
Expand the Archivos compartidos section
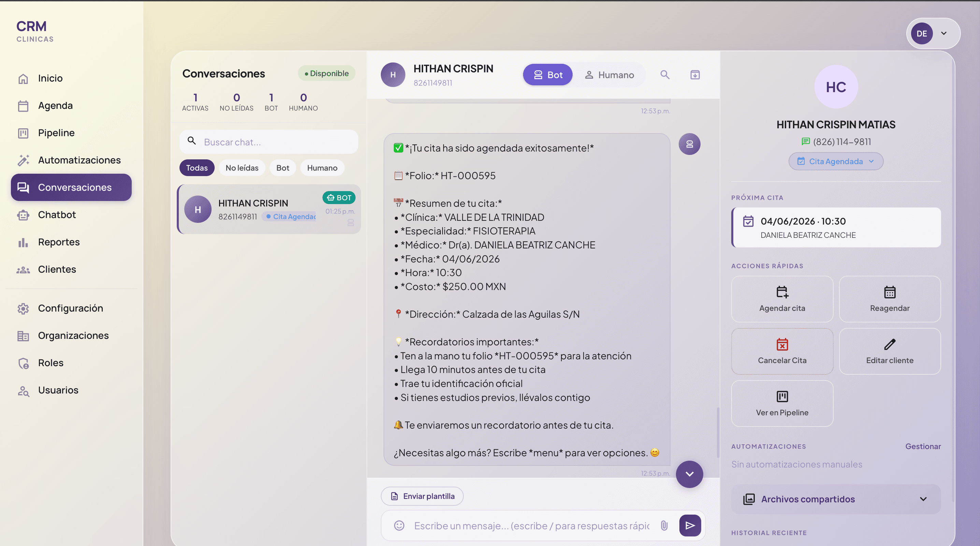(x=836, y=499)
